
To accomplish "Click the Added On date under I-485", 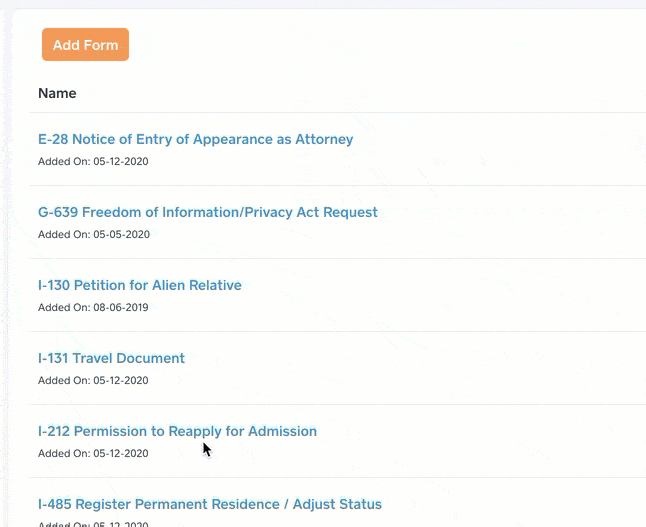I will point(93,523).
